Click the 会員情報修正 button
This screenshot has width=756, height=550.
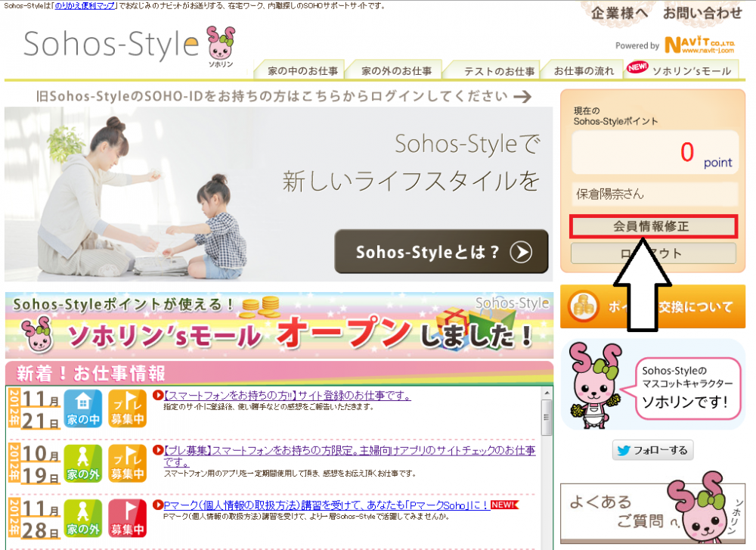653,226
